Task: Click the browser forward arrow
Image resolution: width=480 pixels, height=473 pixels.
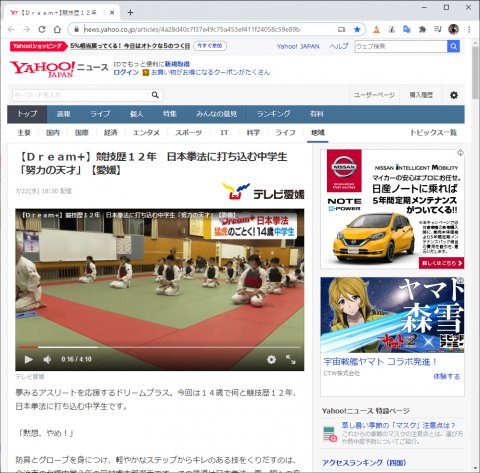Action: point(26,29)
